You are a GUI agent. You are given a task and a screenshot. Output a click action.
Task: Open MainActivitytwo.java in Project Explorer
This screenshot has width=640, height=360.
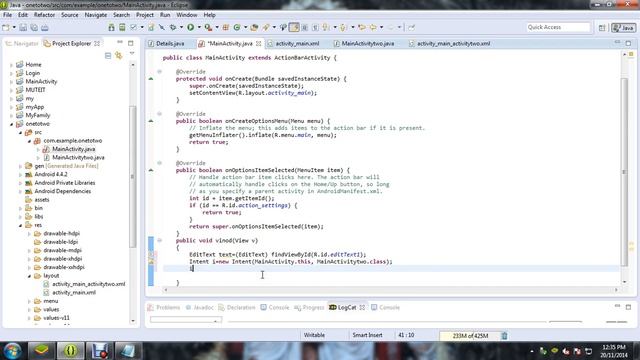click(x=78, y=158)
